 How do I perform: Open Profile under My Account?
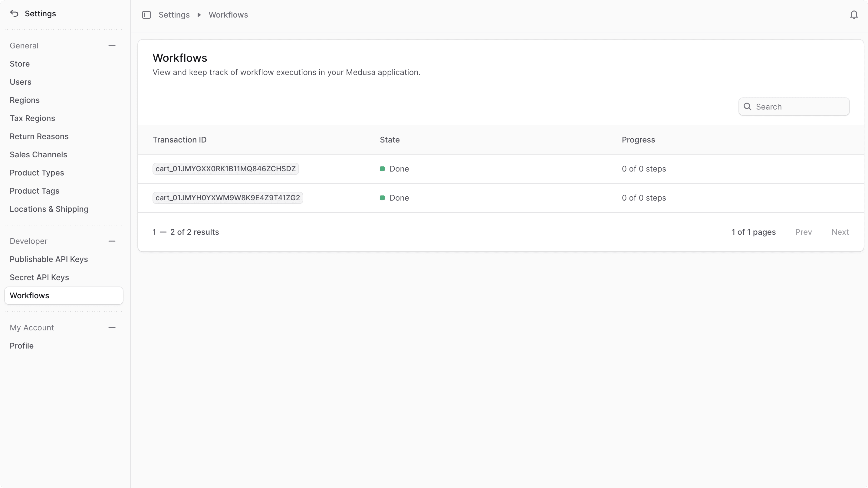21,346
